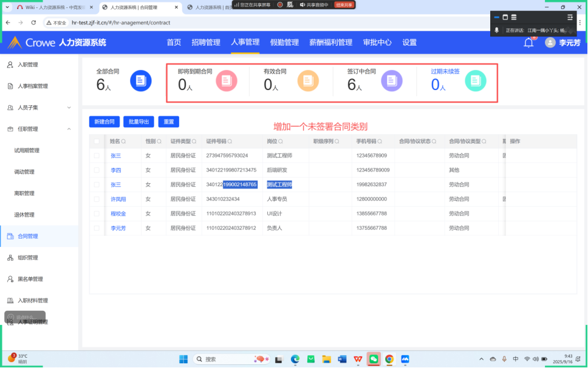Select the checkbox for the 许凤翔 row
The height and width of the screenshot is (368, 588).
click(x=97, y=199)
